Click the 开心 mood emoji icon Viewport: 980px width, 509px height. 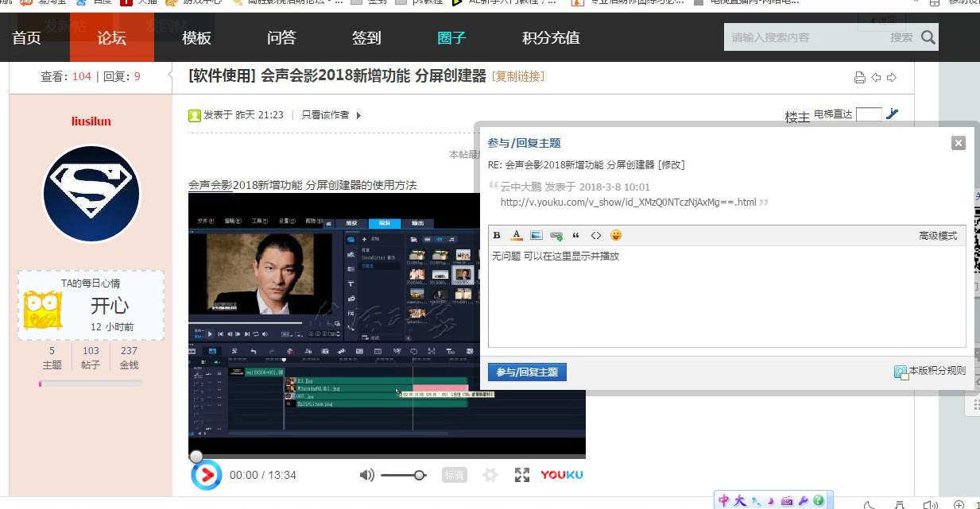pyautogui.click(x=43, y=310)
